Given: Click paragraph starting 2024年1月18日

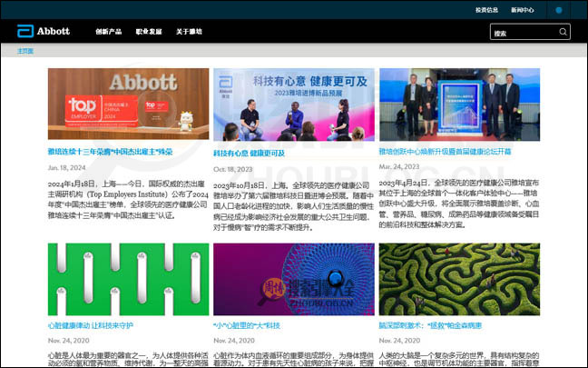Looking at the screenshot, I should (128, 200).
